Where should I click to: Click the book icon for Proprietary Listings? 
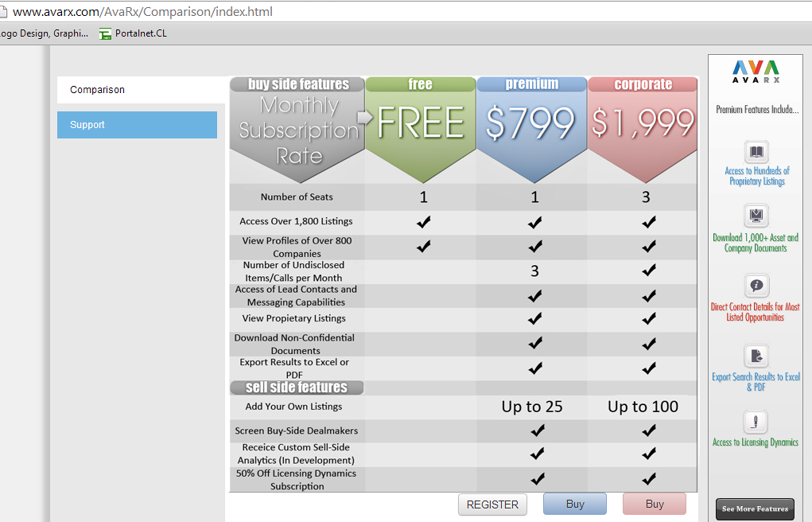[756, 153]
